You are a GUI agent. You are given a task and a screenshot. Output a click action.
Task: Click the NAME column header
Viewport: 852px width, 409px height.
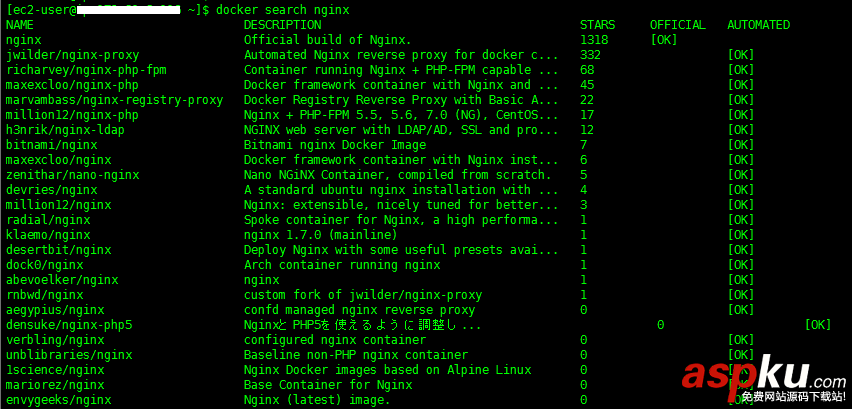pyautogui.click(x=20, y=25)
